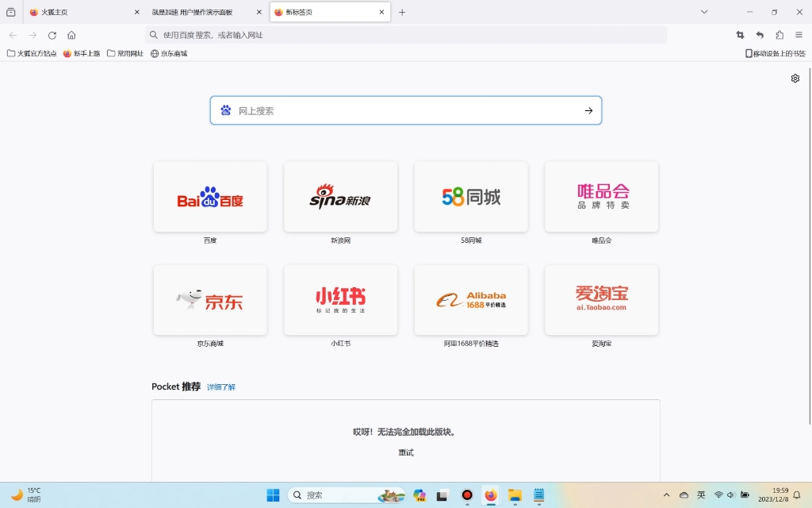Open the Firefox hamburger application menu

click(799, 35)
